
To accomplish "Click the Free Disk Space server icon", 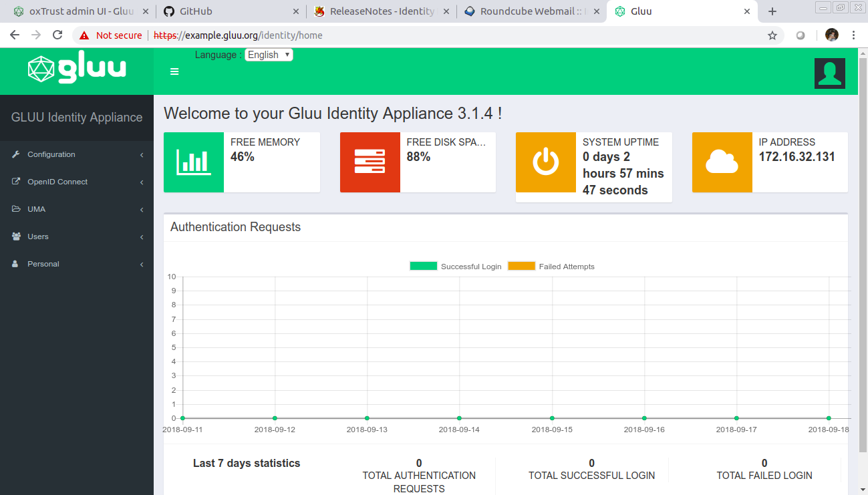I will click(370, 162).
